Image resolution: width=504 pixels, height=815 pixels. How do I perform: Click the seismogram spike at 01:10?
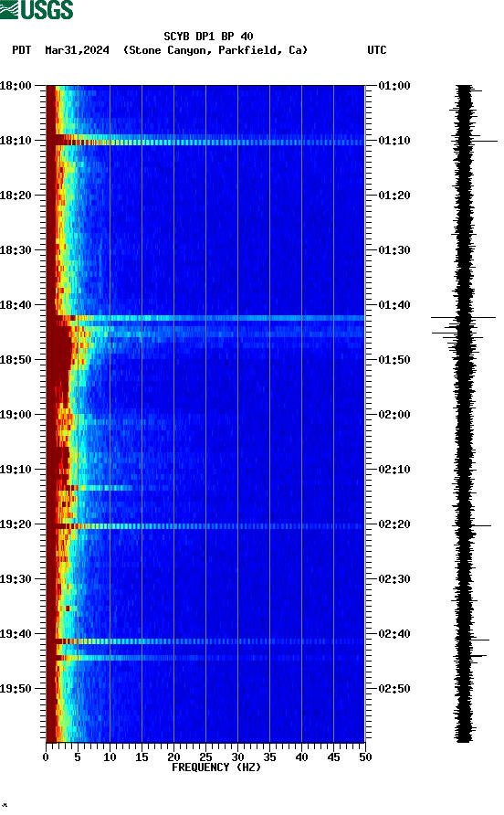(x=475, y=141)
